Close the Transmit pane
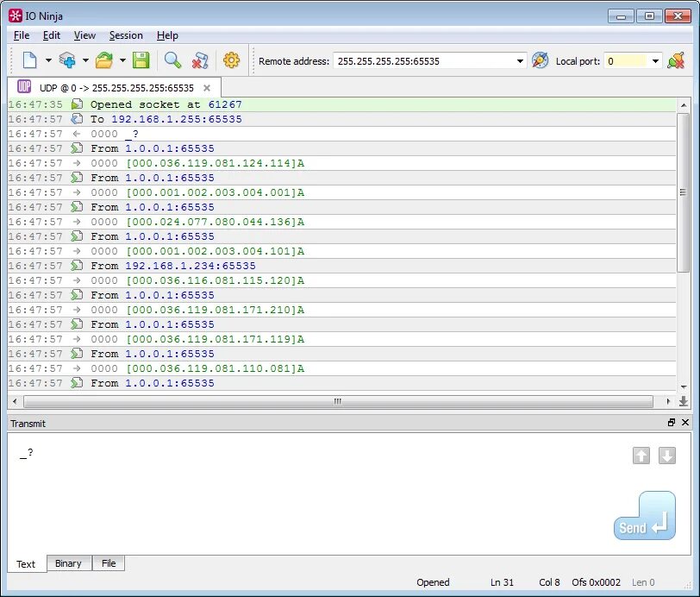700x597 pixels. tap(685, 422)
